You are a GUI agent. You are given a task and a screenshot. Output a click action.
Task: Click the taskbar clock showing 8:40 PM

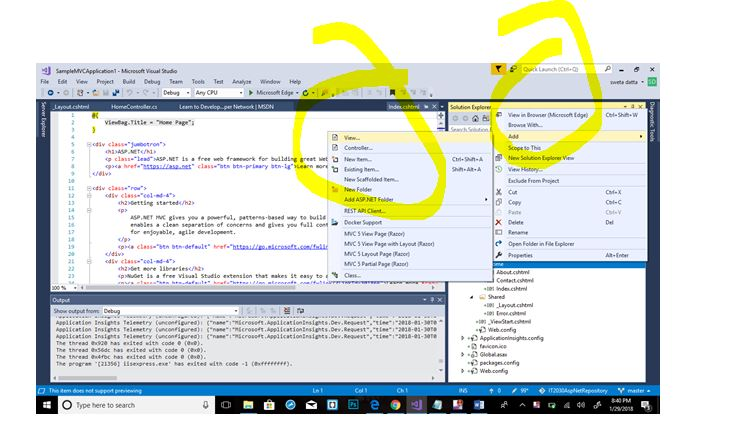click(620, 404)
